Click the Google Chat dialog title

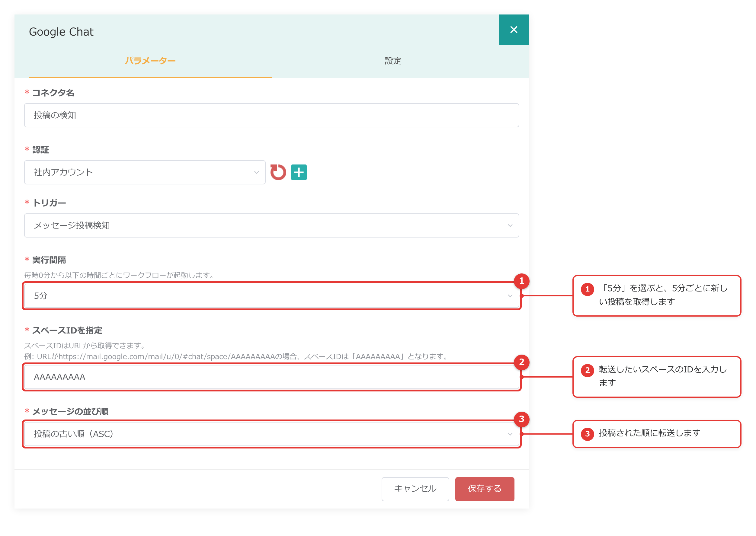point(61,32)
